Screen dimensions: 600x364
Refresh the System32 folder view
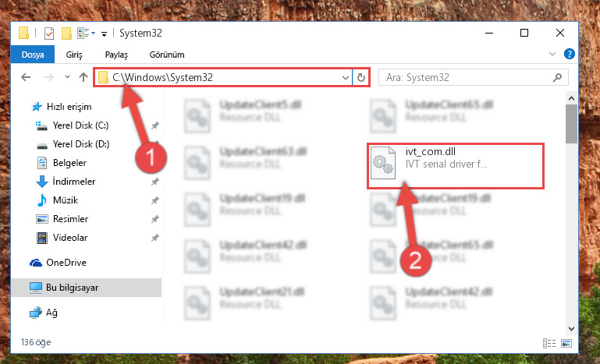[x=360, y=78]
